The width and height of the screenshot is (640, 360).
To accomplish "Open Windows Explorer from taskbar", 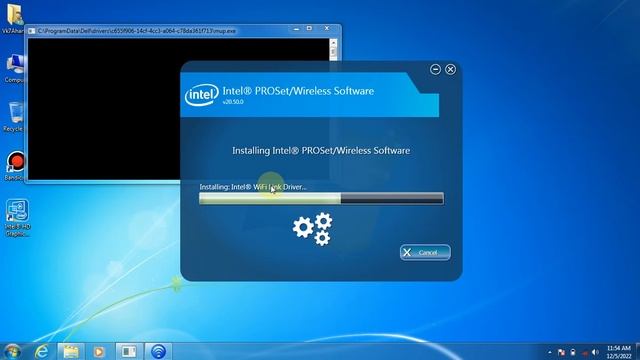I will click(71, 351).
